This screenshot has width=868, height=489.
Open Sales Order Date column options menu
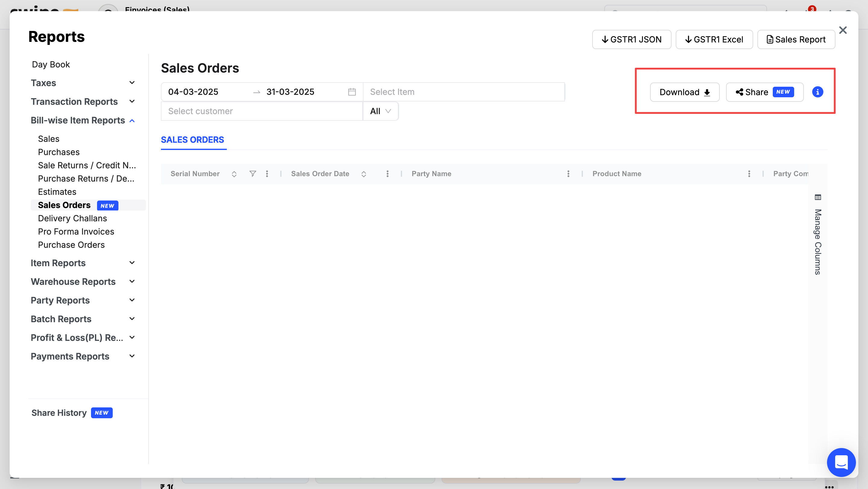pos(388,174)
